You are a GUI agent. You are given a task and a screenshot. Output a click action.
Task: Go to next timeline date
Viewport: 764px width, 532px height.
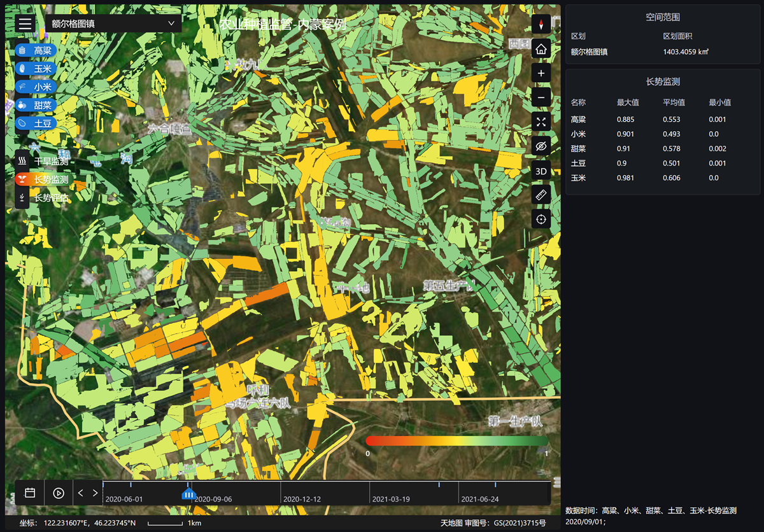point(95,493)
